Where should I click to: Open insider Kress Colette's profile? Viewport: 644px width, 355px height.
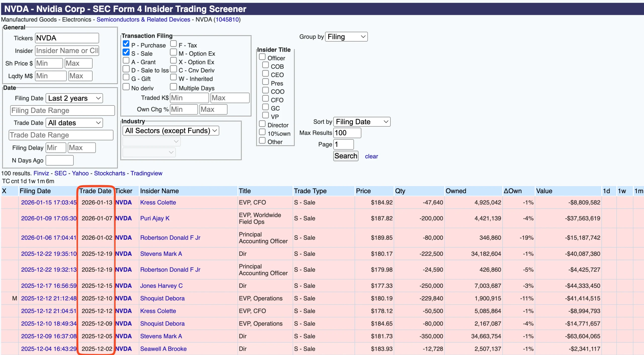pyautogui.click(x=158, y=202)
